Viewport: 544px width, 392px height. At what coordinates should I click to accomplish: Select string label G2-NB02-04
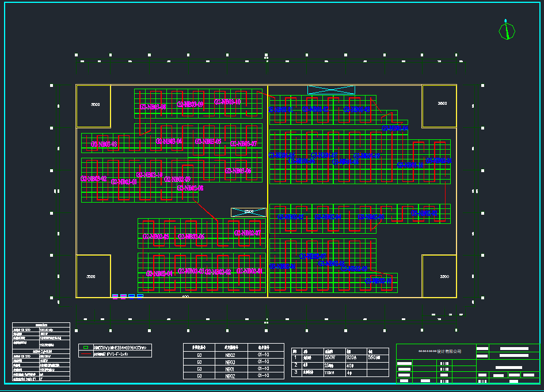tap(159, 273)
